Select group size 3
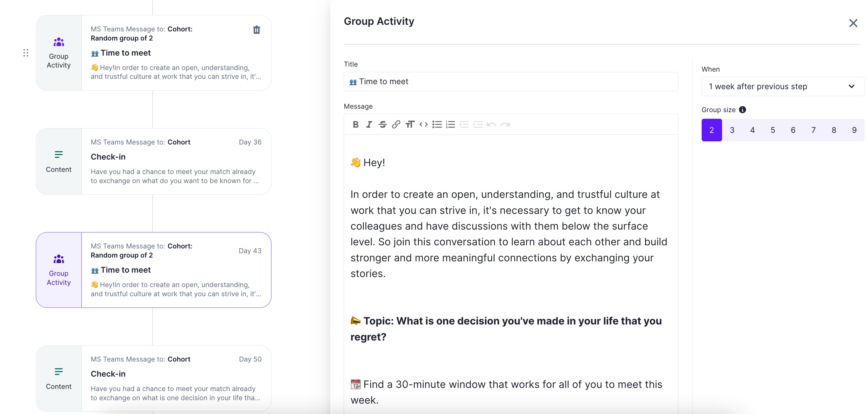This screenshot has width=868, height=414. pos(732,130)
